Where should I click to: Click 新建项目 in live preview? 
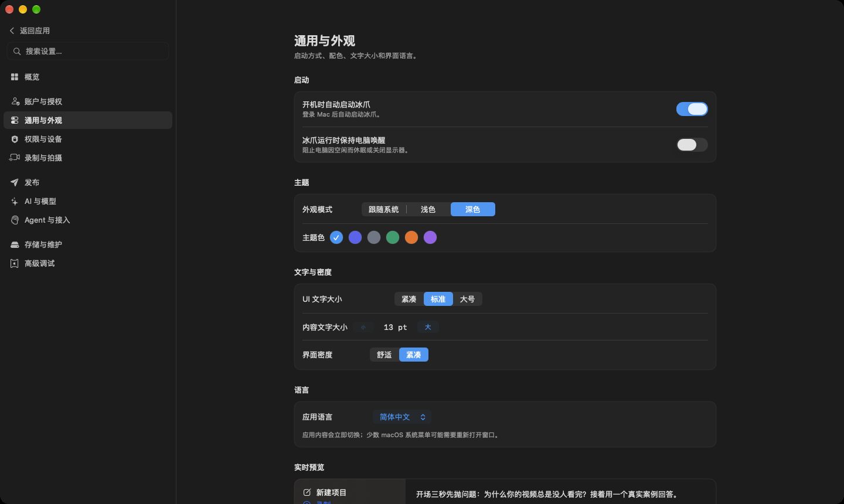coord(331,492)
